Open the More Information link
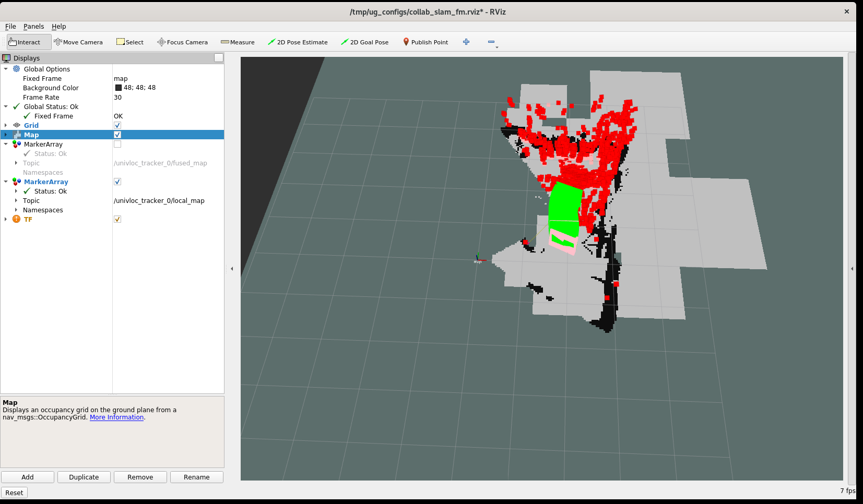863x504 pixels. tap(116, 417)
